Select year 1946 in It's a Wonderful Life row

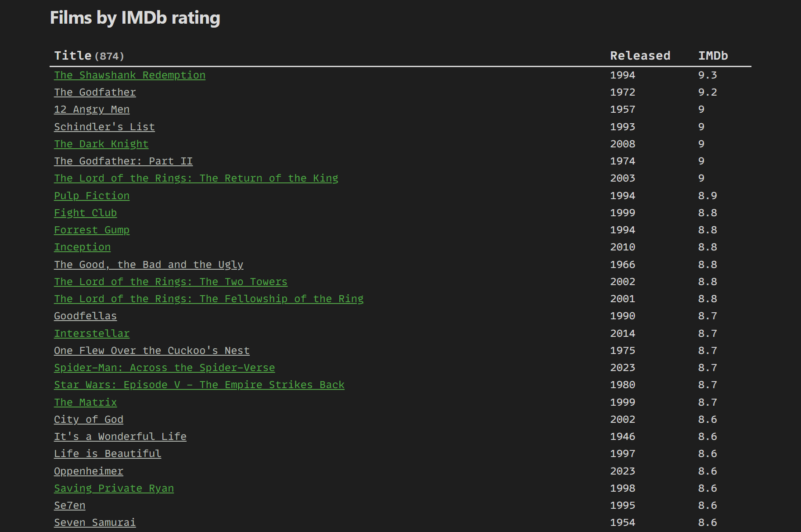(x=623, y=436)
